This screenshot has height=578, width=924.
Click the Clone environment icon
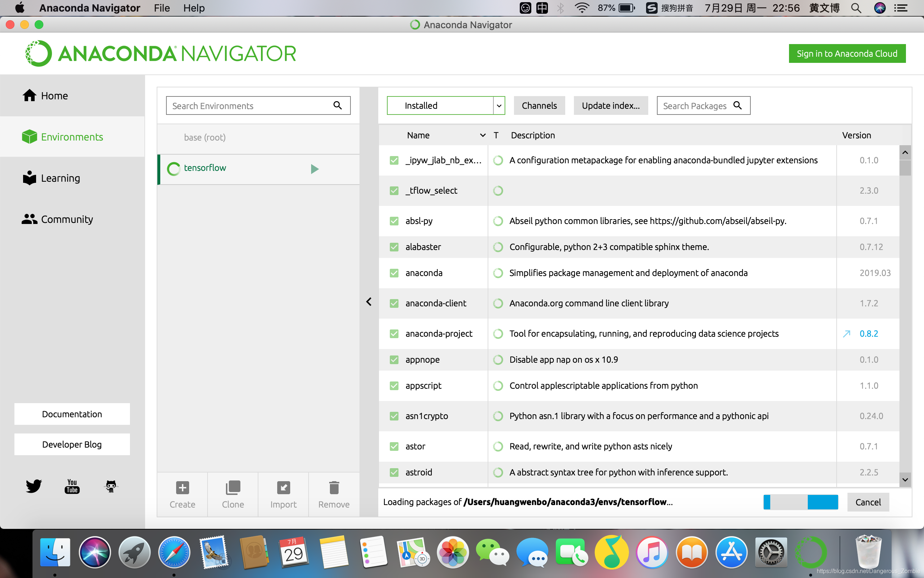(233, 488)
